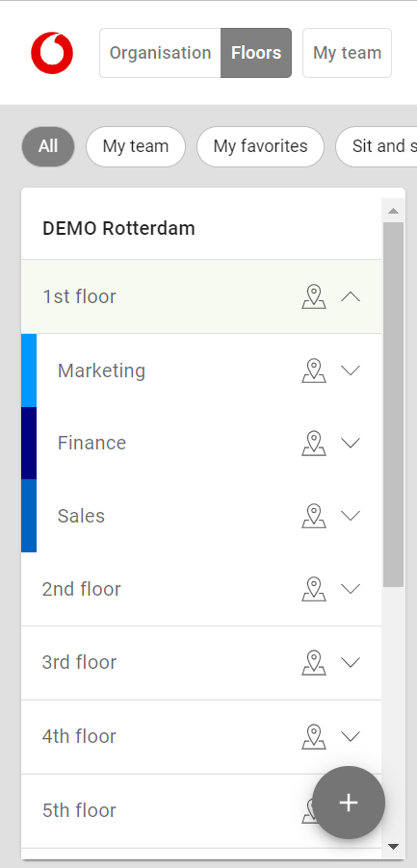Click the scrollbar down arrow
The image size is (417, 868).
coord(393,847)
